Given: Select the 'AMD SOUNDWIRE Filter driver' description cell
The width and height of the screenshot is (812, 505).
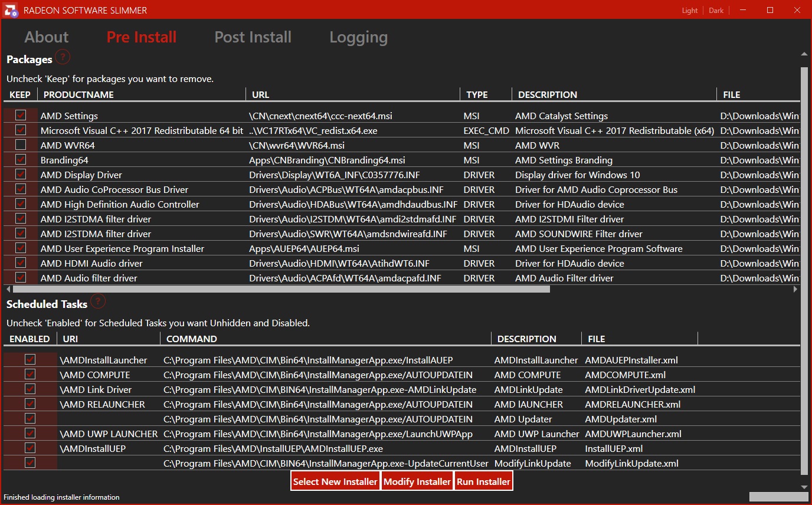Looking at the screenshot, I should (579, 234).
